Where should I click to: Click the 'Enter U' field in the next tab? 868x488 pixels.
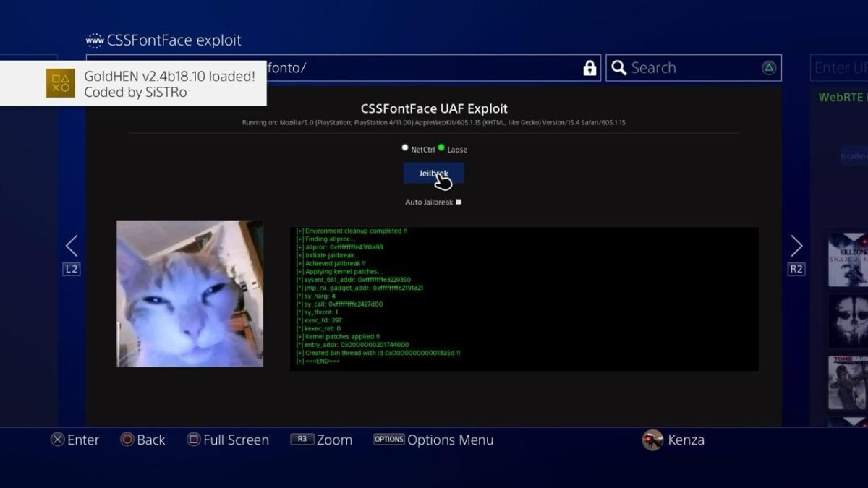[x=839, y=68]
